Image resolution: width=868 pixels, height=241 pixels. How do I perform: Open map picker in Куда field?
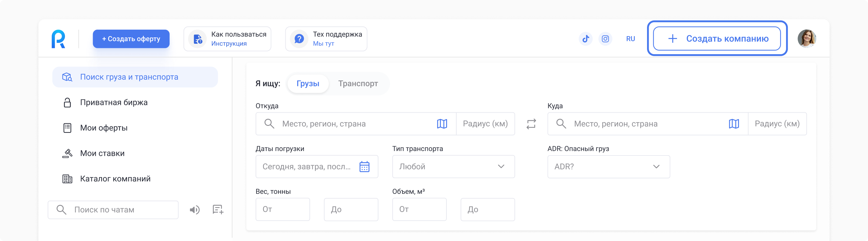[x=734, y=124]
